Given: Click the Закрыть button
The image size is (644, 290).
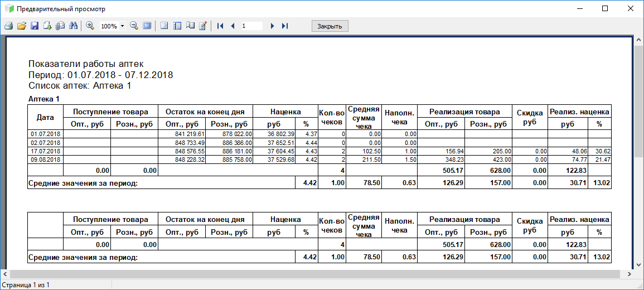Looking at the screenshot, I should [330, 26].
